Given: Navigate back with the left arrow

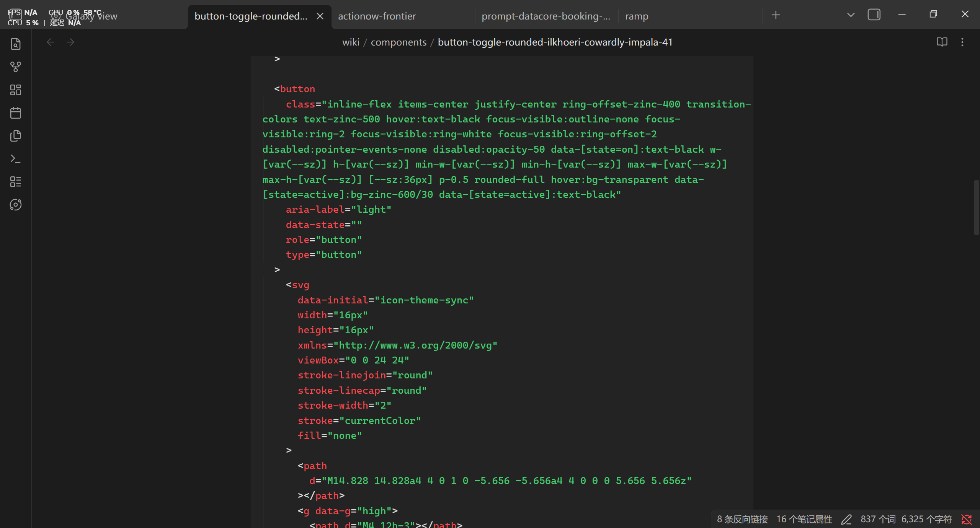Looking at the screenshot, I should 51,42.
